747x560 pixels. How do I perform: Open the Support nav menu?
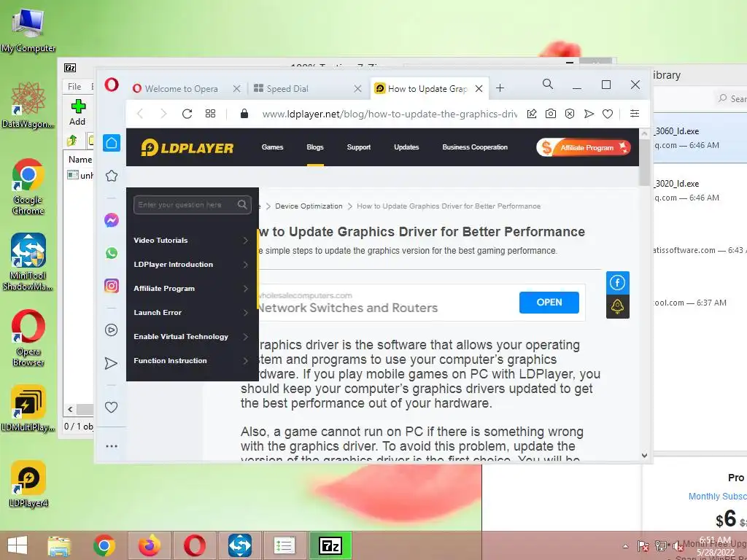point(359,147)
